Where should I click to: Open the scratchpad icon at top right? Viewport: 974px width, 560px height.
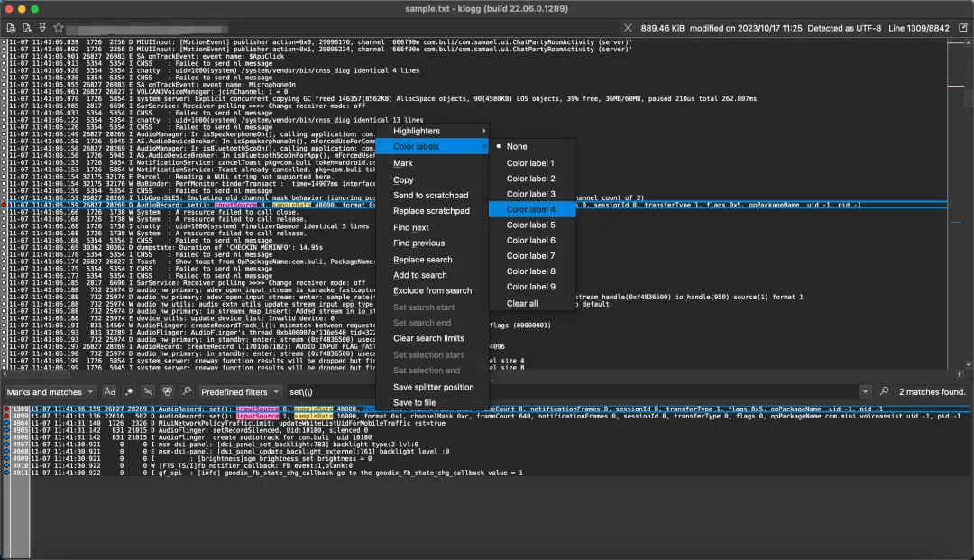tap(962, 28)
